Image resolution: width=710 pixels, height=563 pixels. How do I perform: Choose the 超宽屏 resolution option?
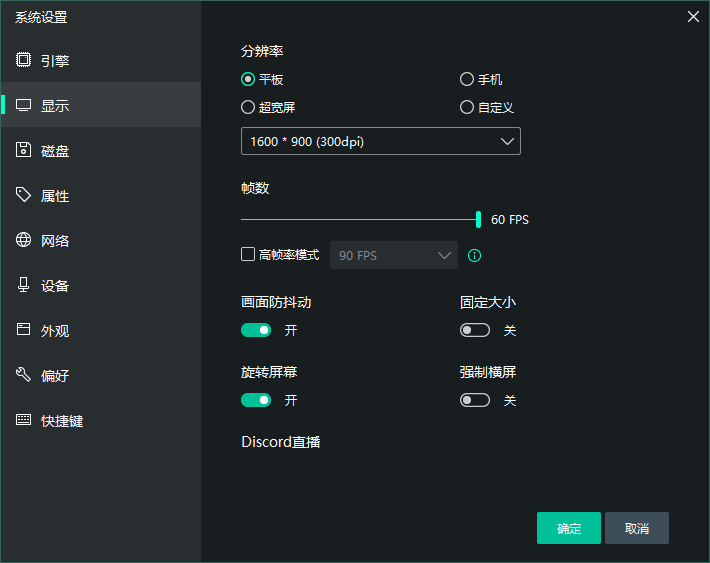pyautogui.click(x=248, y=107)
